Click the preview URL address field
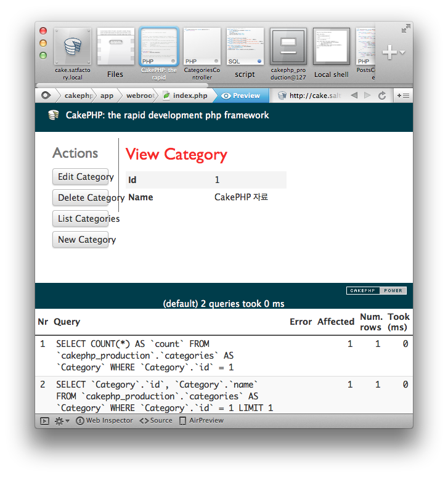Screen dimensions: 448x477 point(310,96)
